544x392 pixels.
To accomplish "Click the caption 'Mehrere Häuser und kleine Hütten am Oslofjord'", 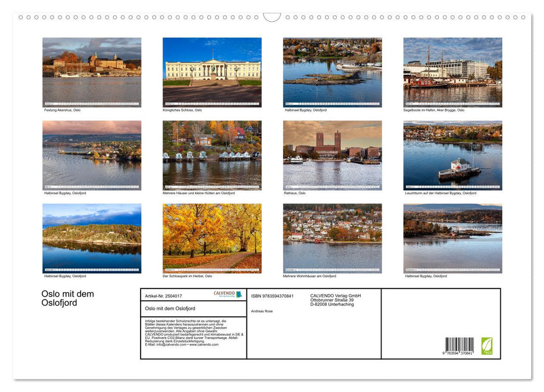I will [x=199, y=193].
